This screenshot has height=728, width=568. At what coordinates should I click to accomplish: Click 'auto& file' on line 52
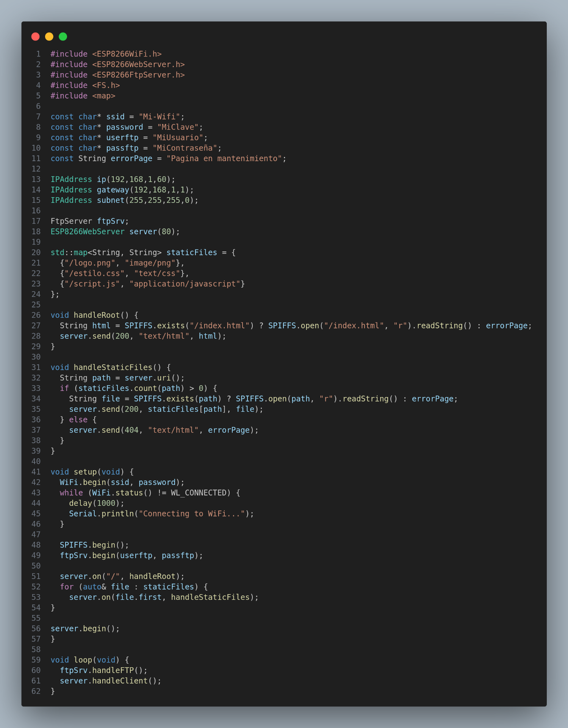click(x=106, y=587)
